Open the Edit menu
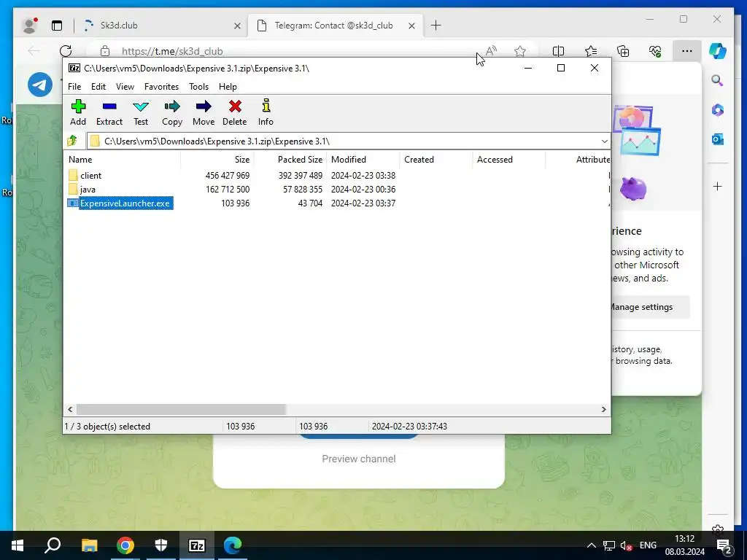This screenshot has width=747, height=560. [98, 87]
